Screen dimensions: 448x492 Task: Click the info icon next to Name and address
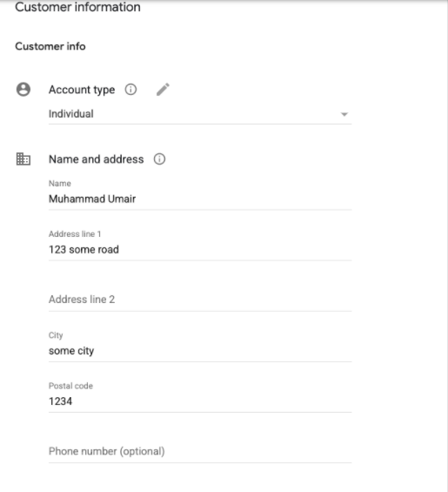tap(159, 159)
